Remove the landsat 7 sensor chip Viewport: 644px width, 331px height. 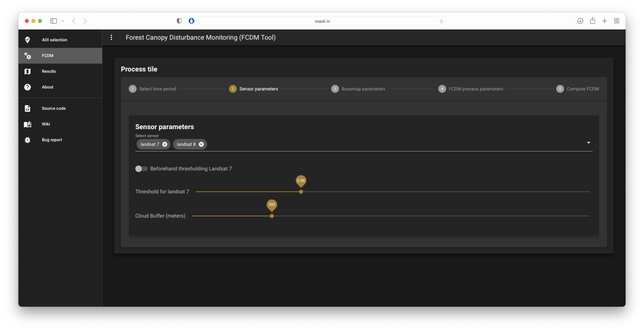(165, 144)
